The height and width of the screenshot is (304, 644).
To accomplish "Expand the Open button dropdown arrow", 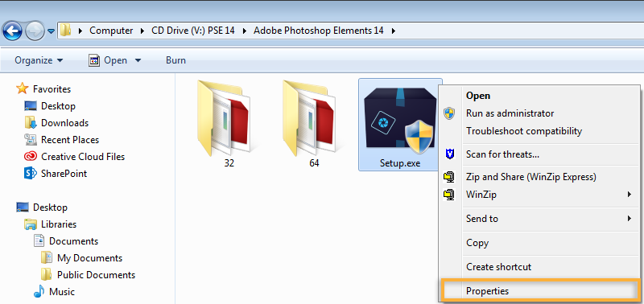I will click(138, 60).
